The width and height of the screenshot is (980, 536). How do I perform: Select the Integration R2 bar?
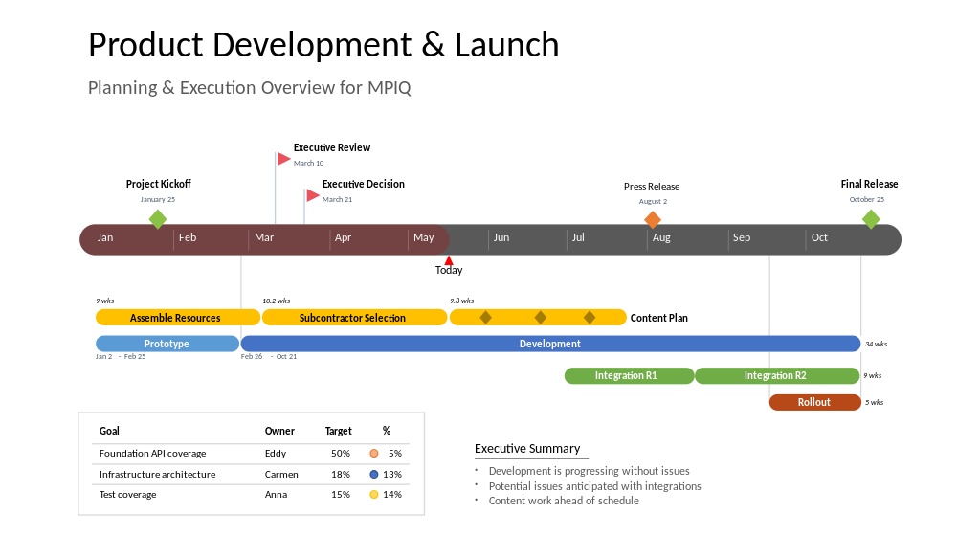click(777, 375)
